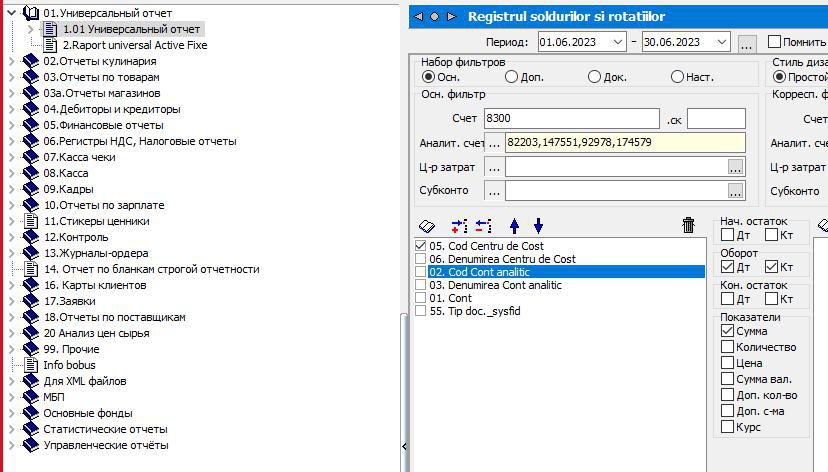Check 06. Denumirea Centru de Cost
Screen dimensions: 828x472
(x=420, y=259)
